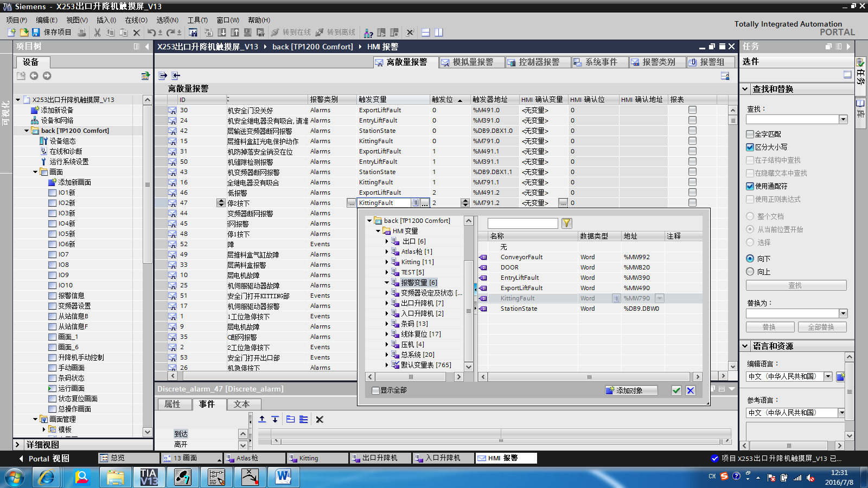This screenshot has height=488, width=868.
Task: Toggle the 使用通配符 checkbox
Action: coord(750,186)
